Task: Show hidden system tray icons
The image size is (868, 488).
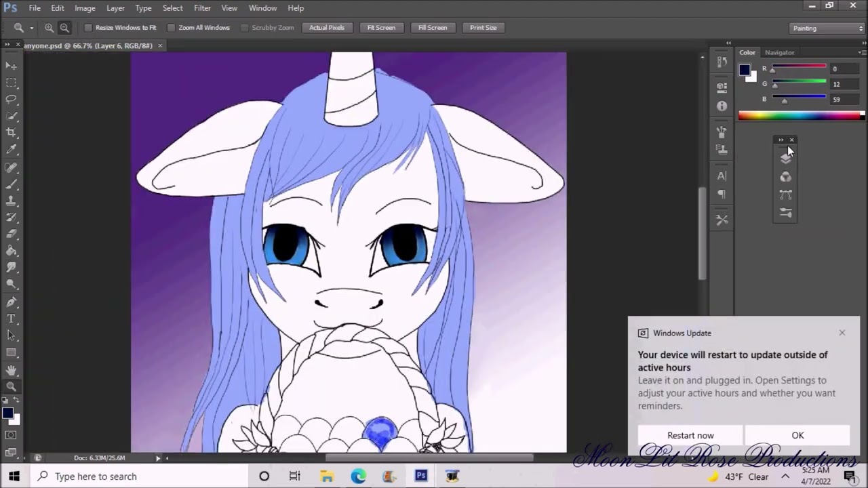Action: pyautogui.click(x=785, y=476)
